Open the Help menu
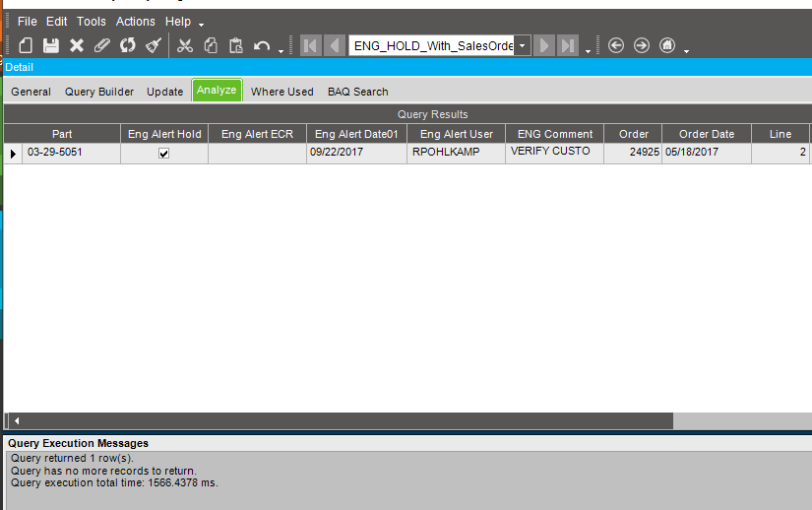Viewport: 812px width, 510px height. pos(177,22)
